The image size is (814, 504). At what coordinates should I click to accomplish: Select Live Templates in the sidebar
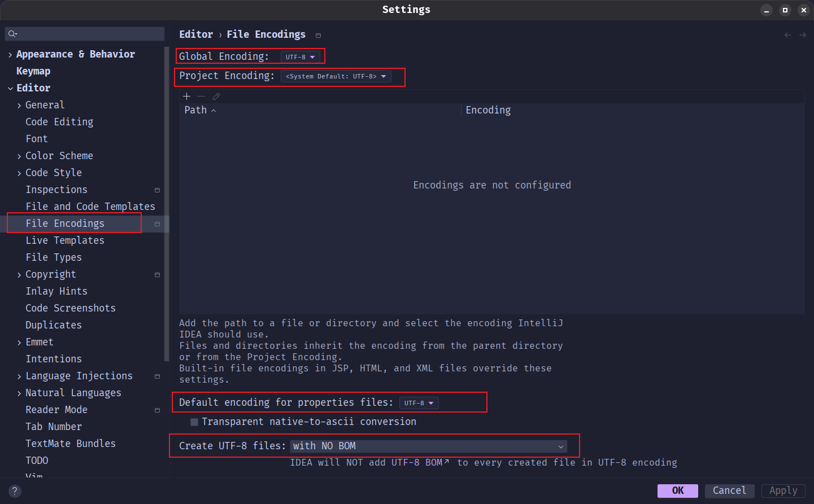click(65, 240)
